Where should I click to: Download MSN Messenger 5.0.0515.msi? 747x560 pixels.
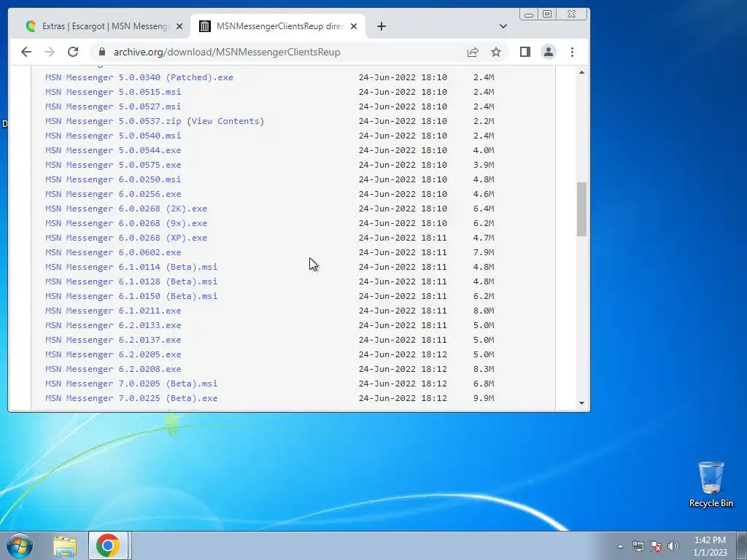pyautogui.click(x=113, y=92)
